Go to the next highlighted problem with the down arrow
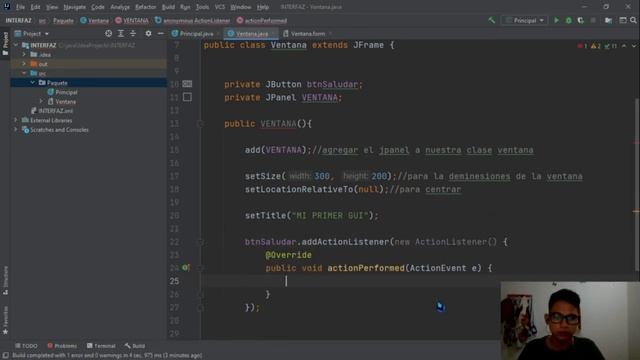This screenshot has width=640, height=360. click(634, 46)
